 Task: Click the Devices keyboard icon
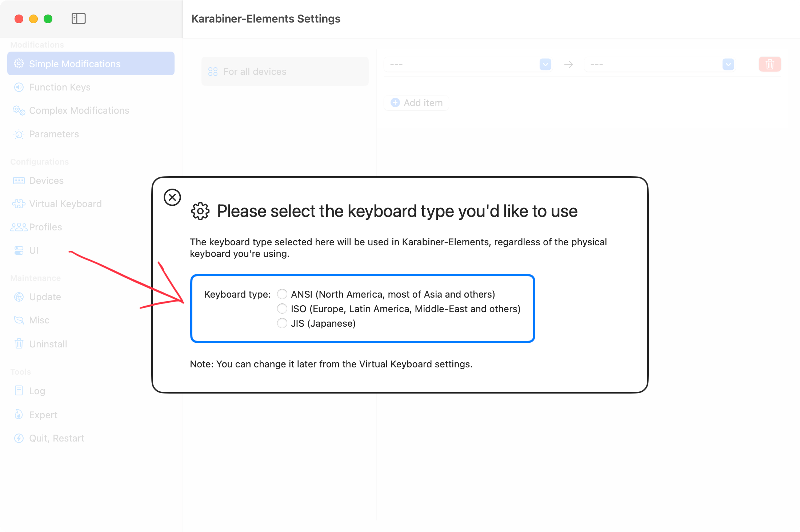click(x=19, y=181)
